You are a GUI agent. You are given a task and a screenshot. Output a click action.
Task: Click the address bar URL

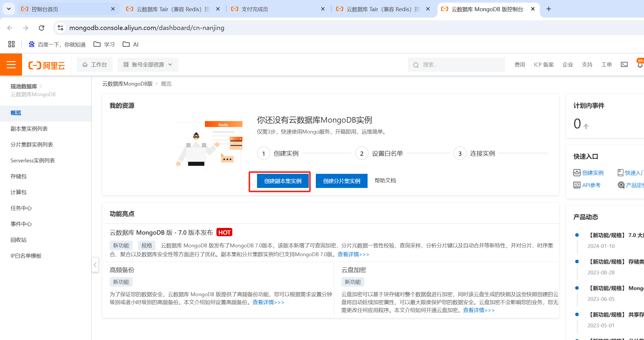(x=147, y=28)
